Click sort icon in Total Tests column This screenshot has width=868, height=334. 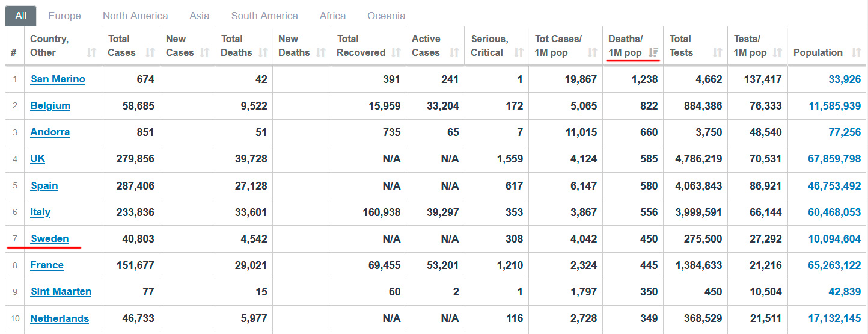pyautogui.click(x=717, y=53)
